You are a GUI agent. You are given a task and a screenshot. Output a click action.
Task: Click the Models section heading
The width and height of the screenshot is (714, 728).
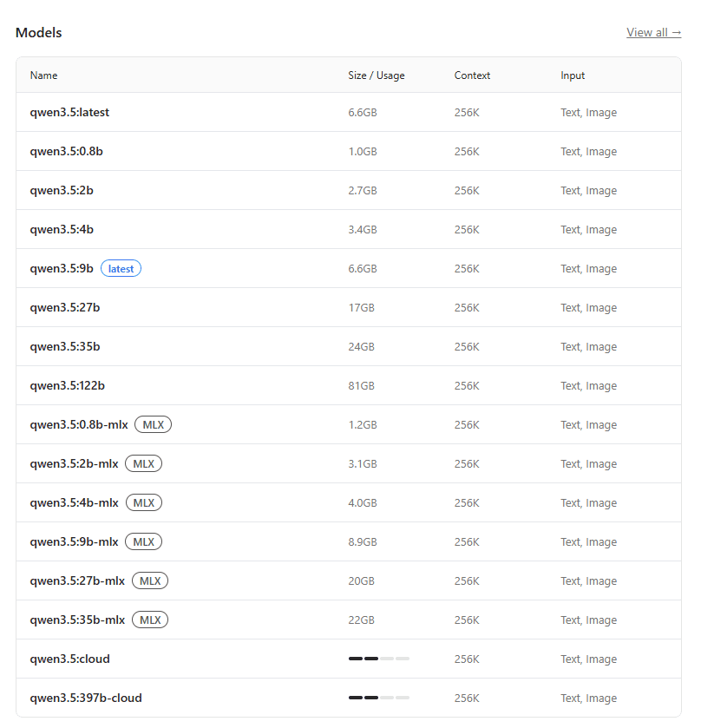coord(38,32)
